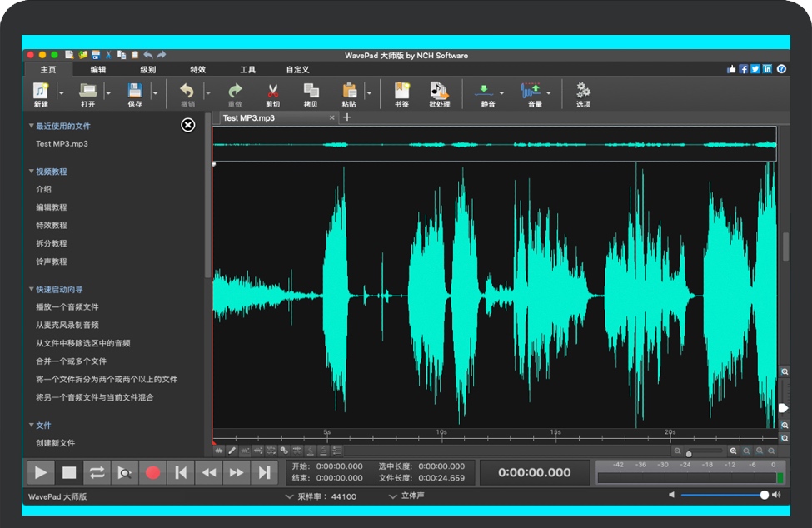Viewport: 812px width, 528px height.
Task: Click the speaker mute icon
Action: coord(671,495)
